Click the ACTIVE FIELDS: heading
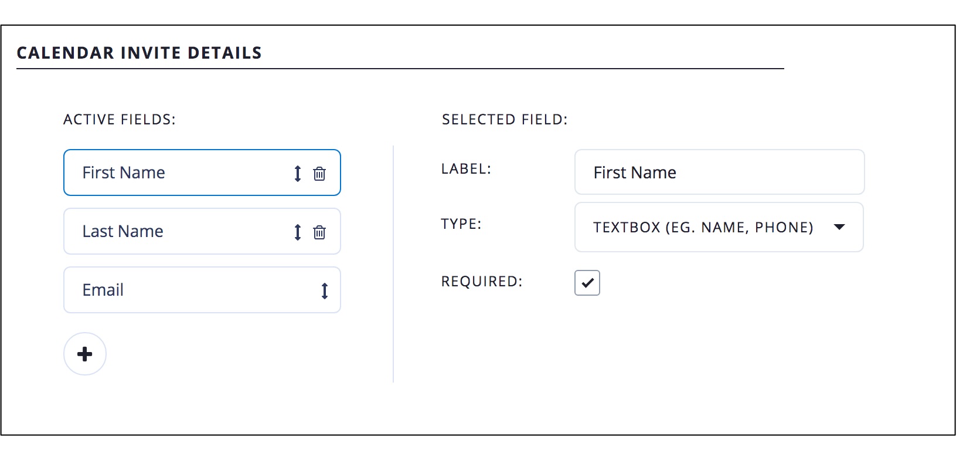 point(120,120)
